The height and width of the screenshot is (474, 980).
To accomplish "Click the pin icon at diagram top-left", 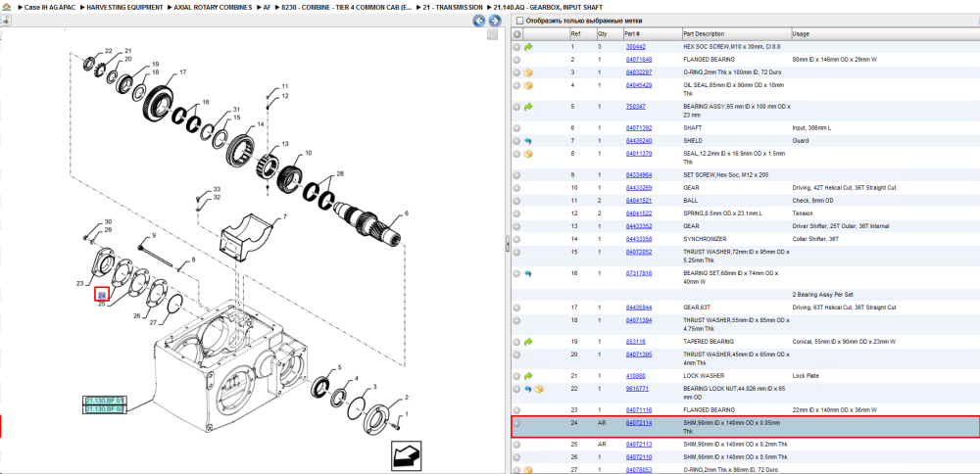I will (x=5, y=21).
